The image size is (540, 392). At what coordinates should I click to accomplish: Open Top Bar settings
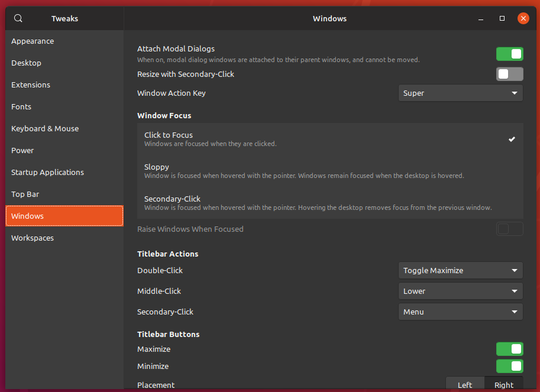(64, 194)
